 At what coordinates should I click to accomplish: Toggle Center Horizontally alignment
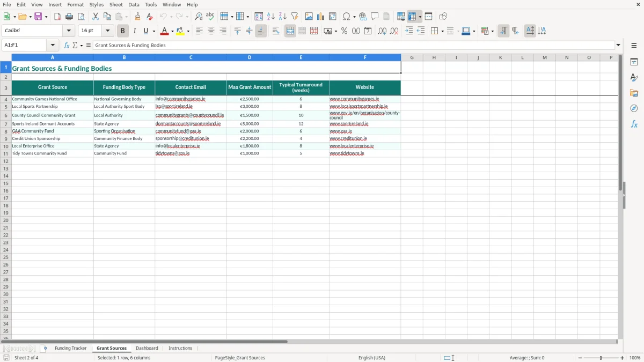pos(211,31)
